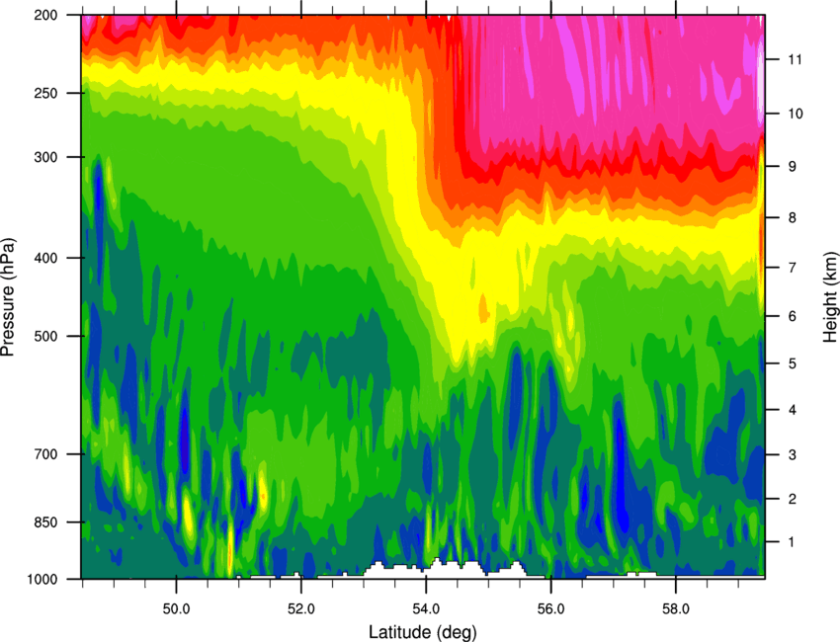This screenshot has height=642, width=840.
Task: Pick the 11 km height label
Action: click(x=795, y=59)
